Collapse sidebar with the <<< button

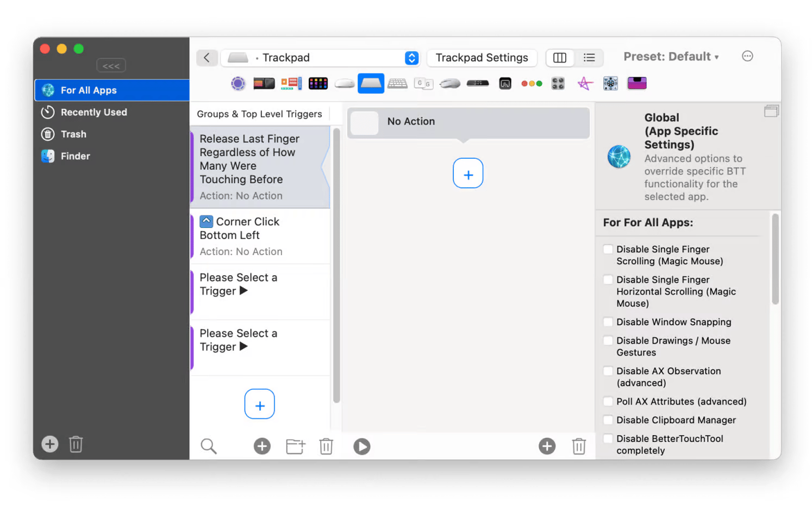(111, 66)
